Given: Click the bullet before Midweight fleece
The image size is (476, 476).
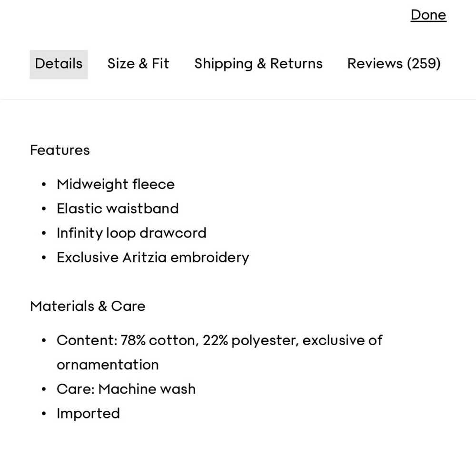Looking at the screenshot, I should tap(44, 184).
